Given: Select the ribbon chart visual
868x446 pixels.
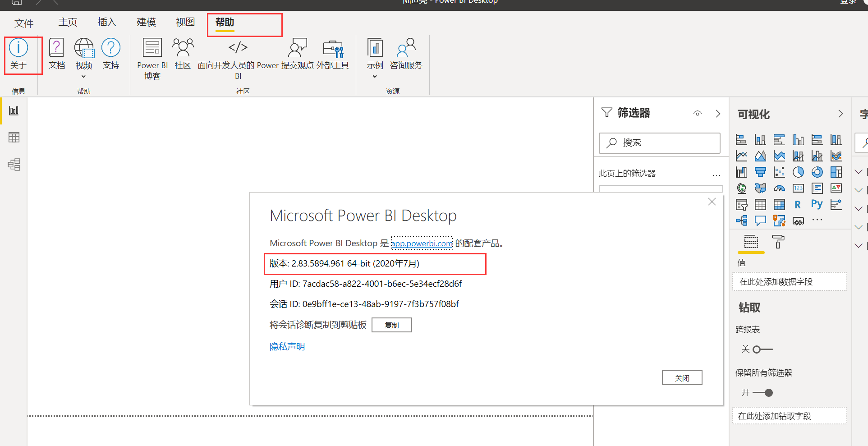Looking at the screenshot, I should click(836, 156).
